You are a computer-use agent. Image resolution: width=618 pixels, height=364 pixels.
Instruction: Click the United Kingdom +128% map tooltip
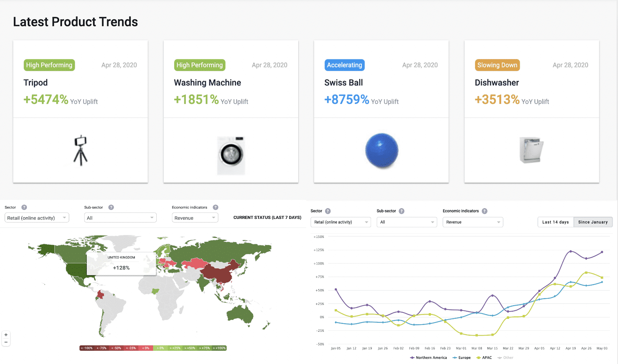click(x=121, y=264)
